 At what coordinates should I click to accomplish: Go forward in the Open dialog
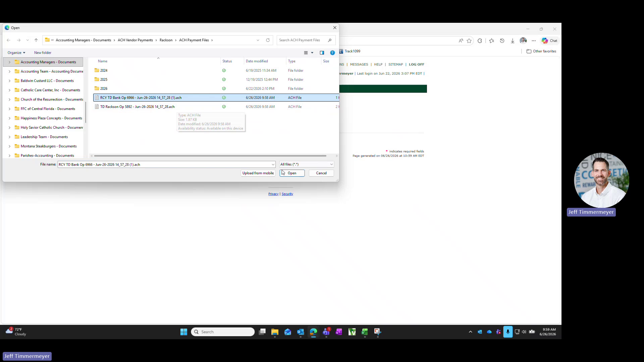point(19,40)
